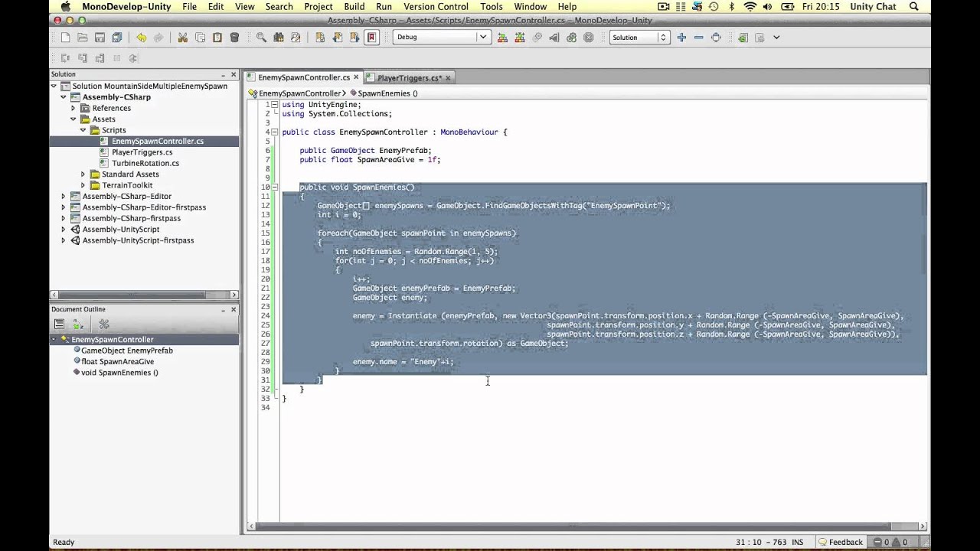The image size is (980, 551).
Task: Click the Undo arrow icon
Action: [x=141, y=37]
